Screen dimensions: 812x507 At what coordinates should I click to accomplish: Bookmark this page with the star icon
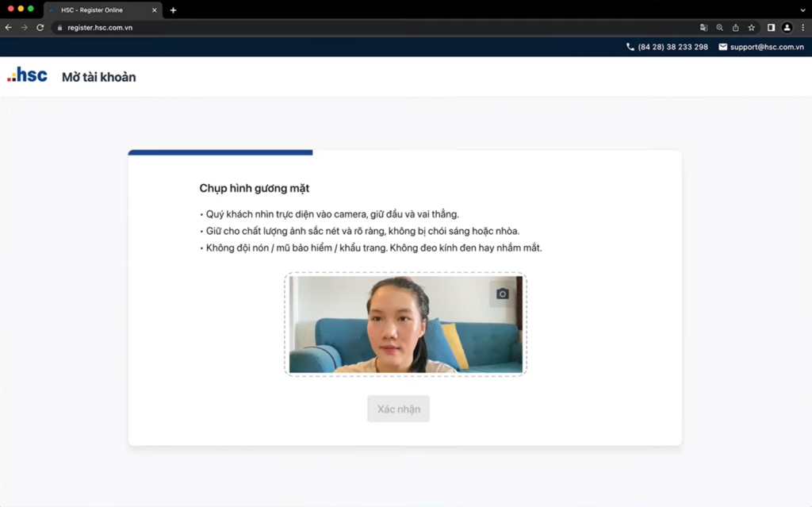click(752, 28)
